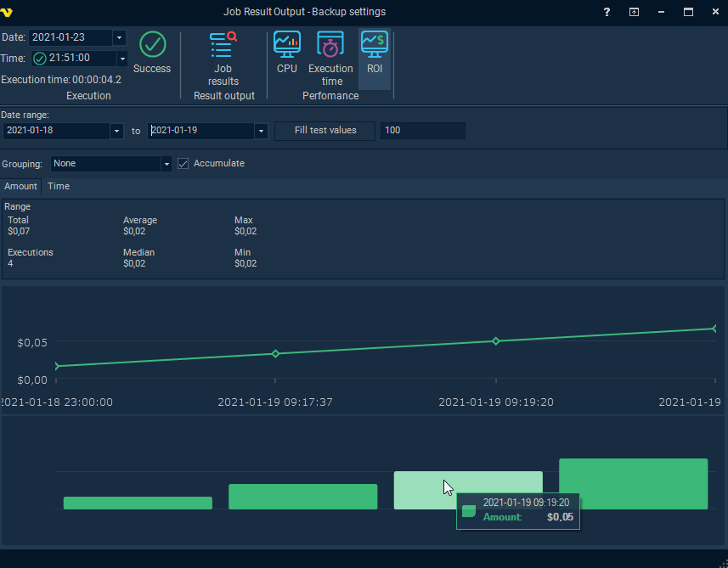728x568 pixels.
Task: Click the 09:17:37 data point on line chart
Action: point(275,353)
